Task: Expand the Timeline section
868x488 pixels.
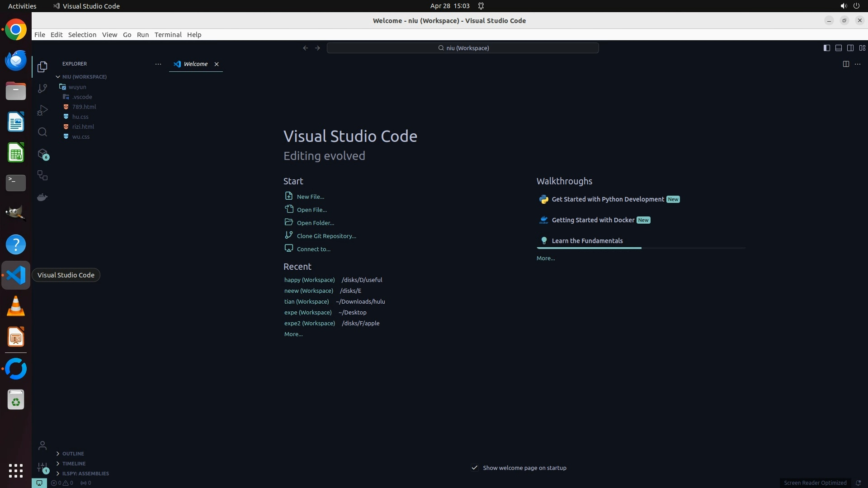Action: [74, 464]
